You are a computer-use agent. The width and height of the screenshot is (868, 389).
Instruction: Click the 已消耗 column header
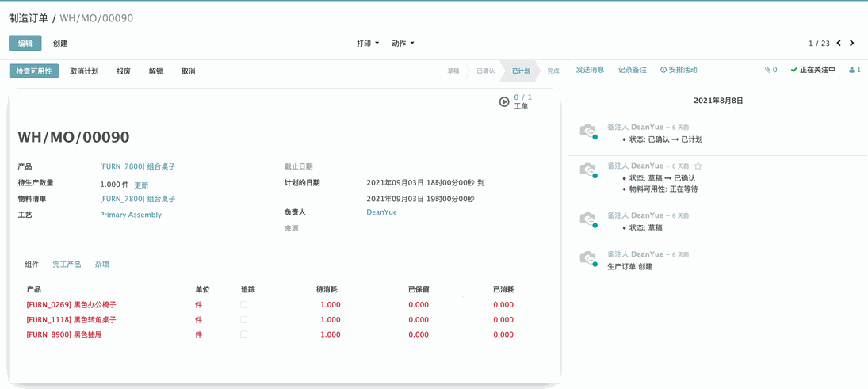pos(503,289)
